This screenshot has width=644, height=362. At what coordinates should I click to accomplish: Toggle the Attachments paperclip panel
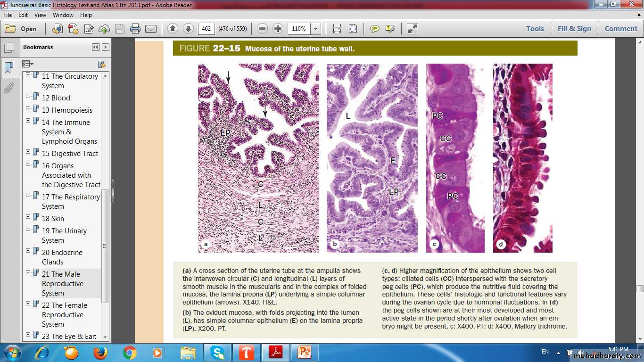point(8,88)
